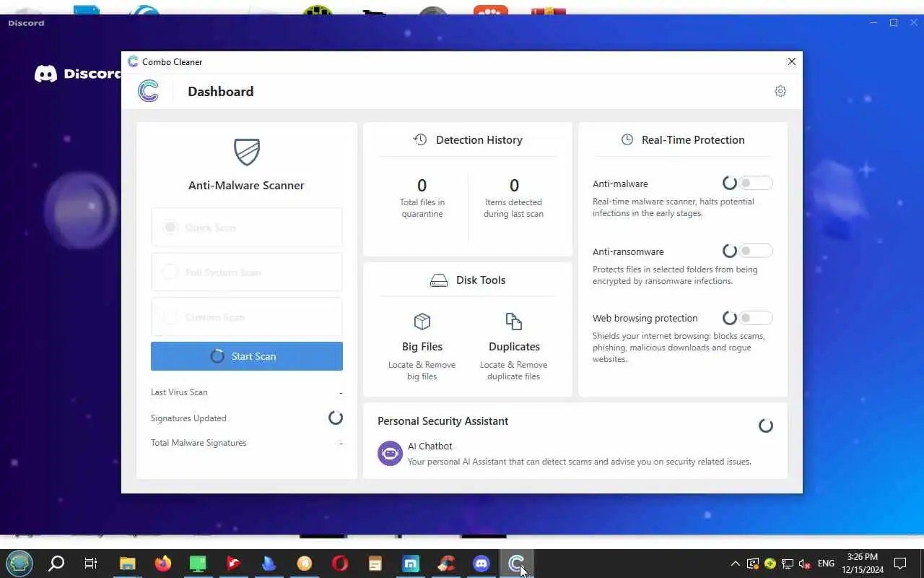924x578 pixels.
Task: Click the Start Scan button
Action: (247, 356)
